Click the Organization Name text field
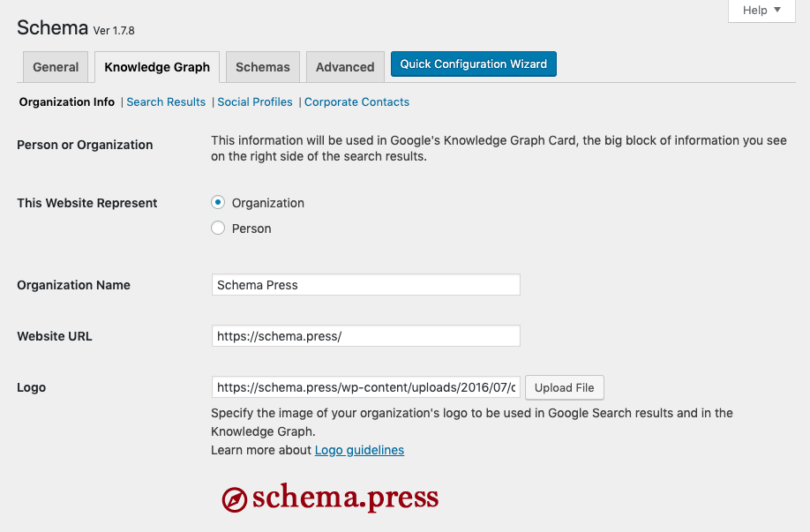 [366, 285]
